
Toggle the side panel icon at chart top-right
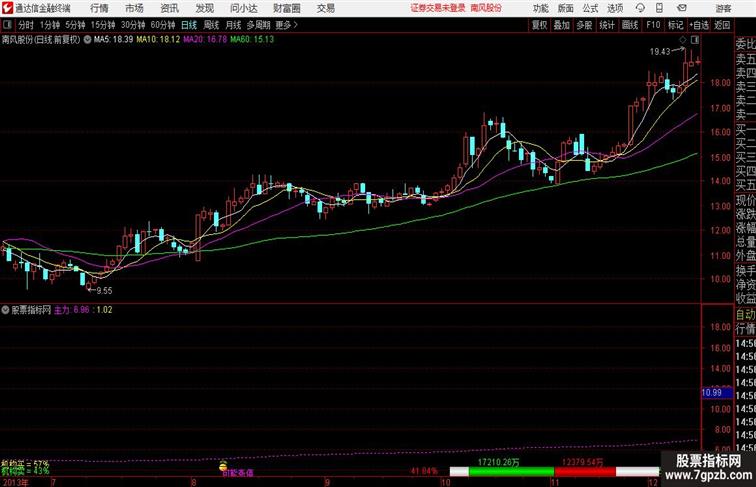coord(695,40)
